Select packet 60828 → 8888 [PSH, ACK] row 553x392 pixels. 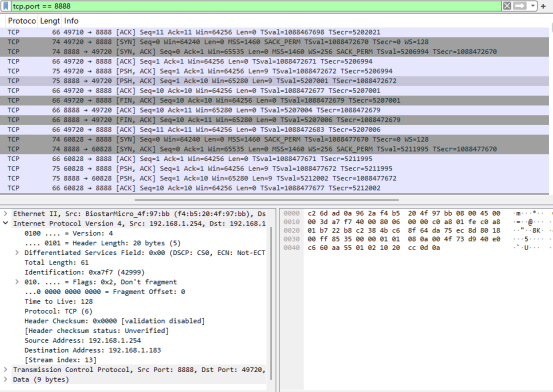coord(274,169)
